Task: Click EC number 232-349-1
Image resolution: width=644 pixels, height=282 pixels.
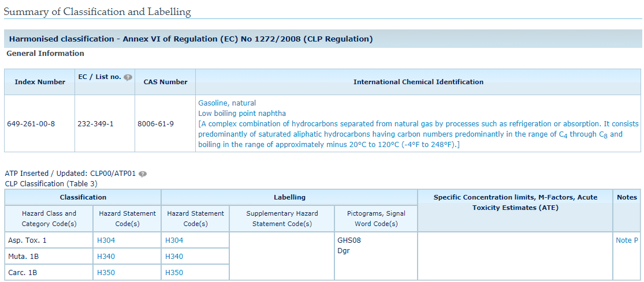Action: (95, 124)
